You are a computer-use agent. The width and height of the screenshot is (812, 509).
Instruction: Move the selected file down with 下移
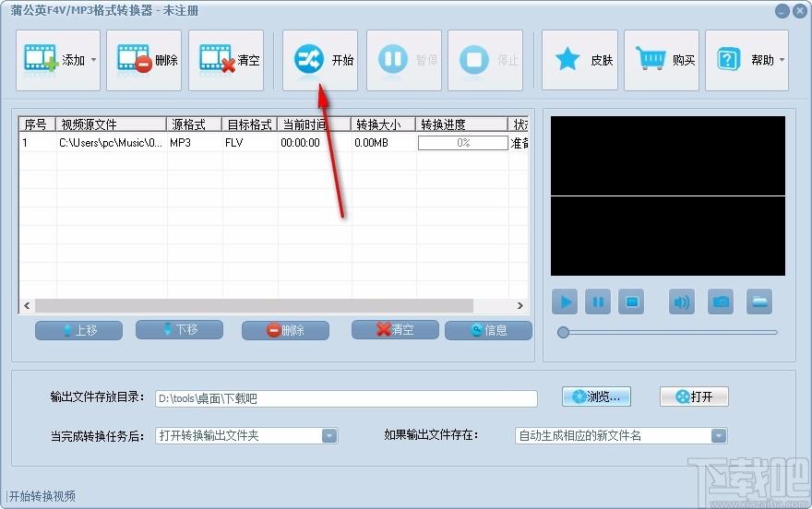coord(180,329)
